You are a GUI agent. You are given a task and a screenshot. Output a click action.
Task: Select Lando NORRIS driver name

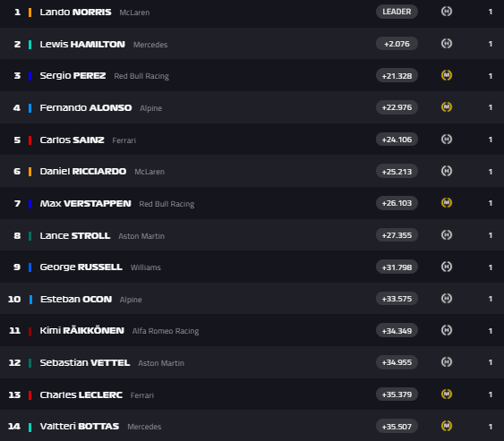point(75,13)
